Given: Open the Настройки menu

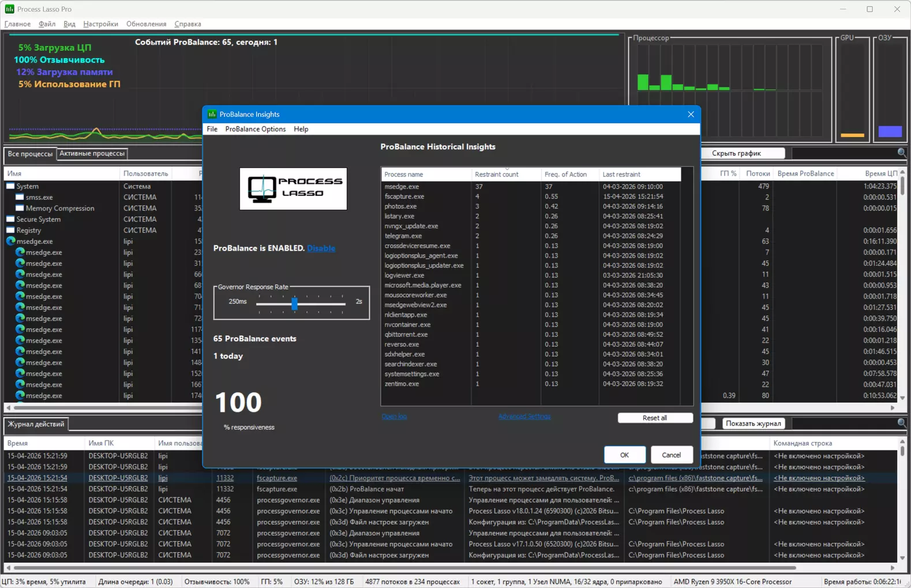Looking at the screenshot, I should (100, 24).
